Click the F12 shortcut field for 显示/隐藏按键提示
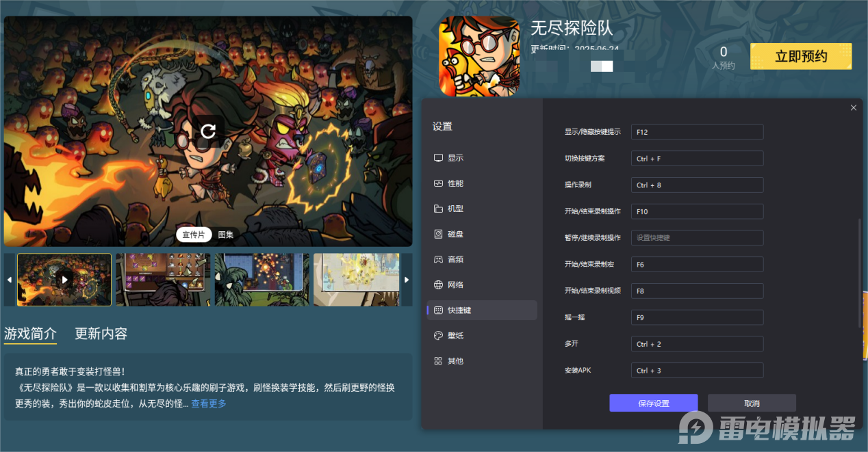 click(x=697, y=132)
